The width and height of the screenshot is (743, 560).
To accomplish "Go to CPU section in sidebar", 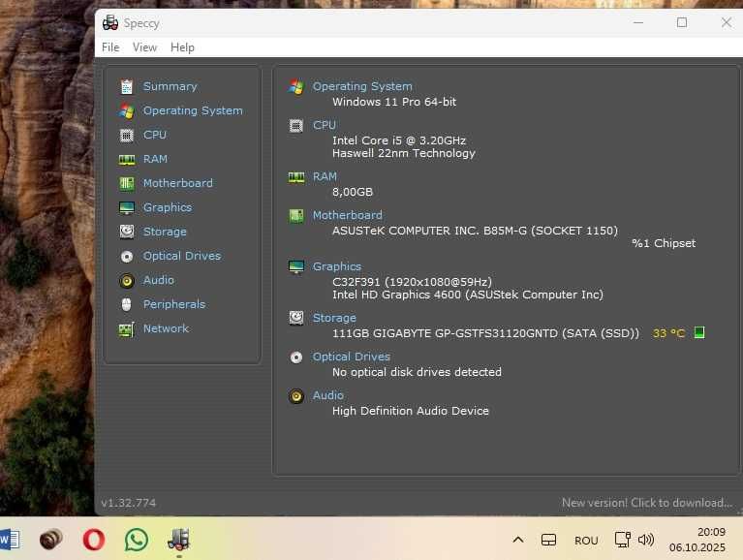I will pos(155,135).
